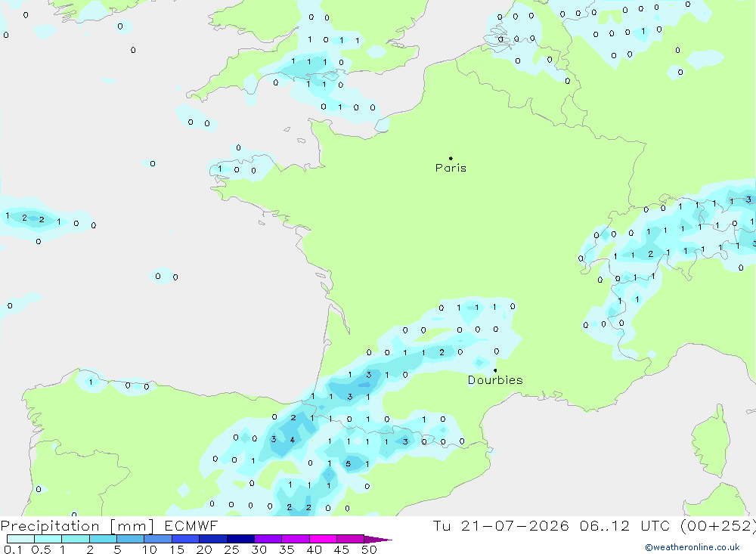Viewport: 756px width, 554px height.
Task: Click the lightest cyan 0.1 legend swatch
Action: pos(20,539)
